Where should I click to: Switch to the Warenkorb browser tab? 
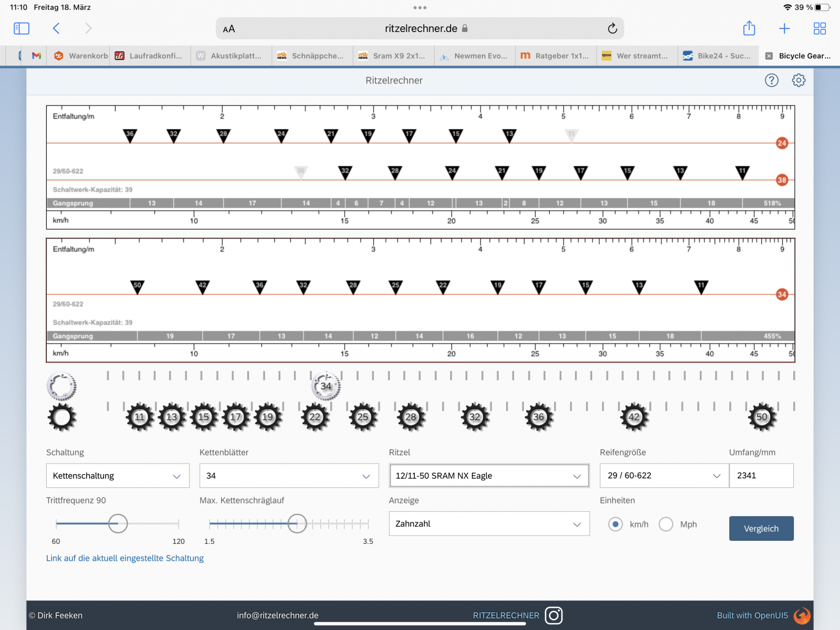pos(81,56)
